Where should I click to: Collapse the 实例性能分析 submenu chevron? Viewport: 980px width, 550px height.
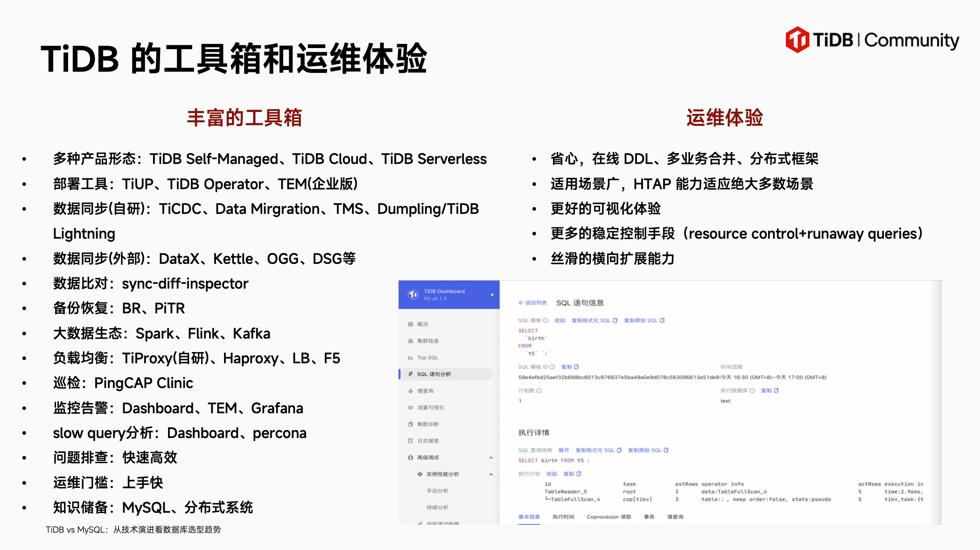click(x=491, y=474)
